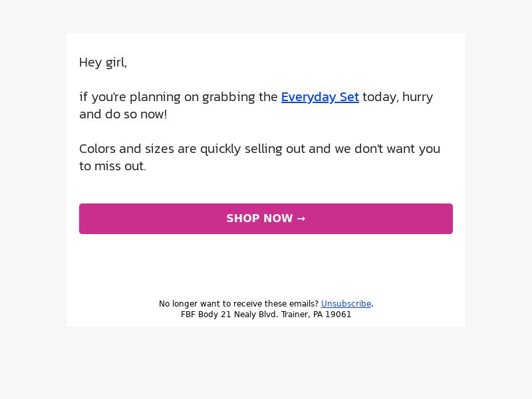Open the Everyday Set link
Screen dimensions: 532x399
320,97
